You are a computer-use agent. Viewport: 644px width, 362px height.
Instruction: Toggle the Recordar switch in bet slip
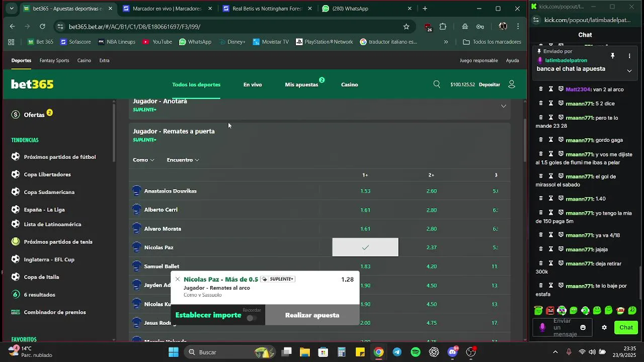tap(252, 318)
